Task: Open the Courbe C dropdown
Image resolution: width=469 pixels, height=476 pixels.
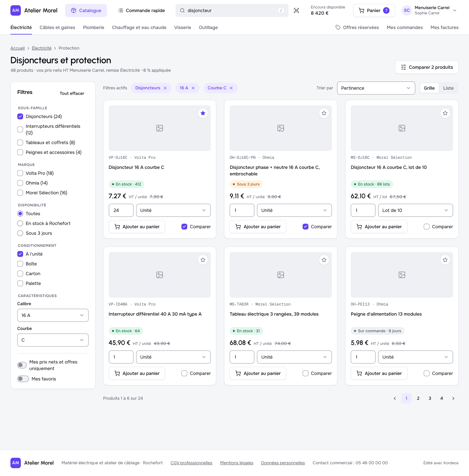Action: pyautogui.click(x=53, y=340)
